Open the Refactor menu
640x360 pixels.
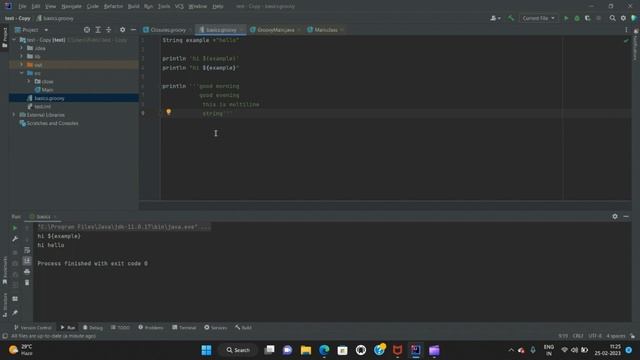click(113, 7)
